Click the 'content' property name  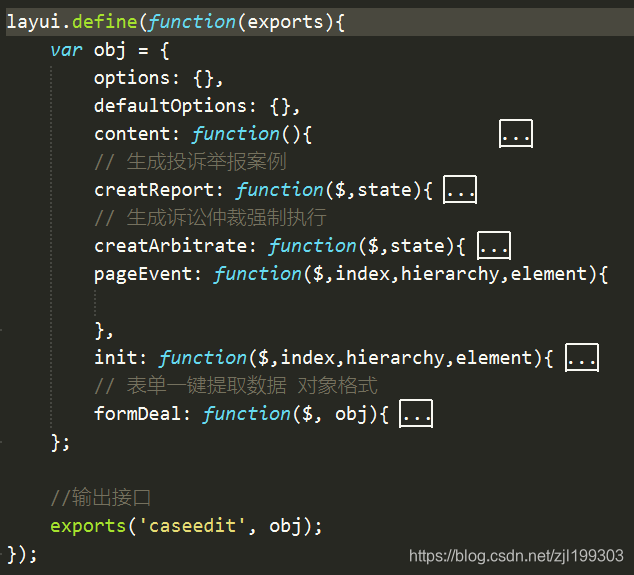click(132, 134)
